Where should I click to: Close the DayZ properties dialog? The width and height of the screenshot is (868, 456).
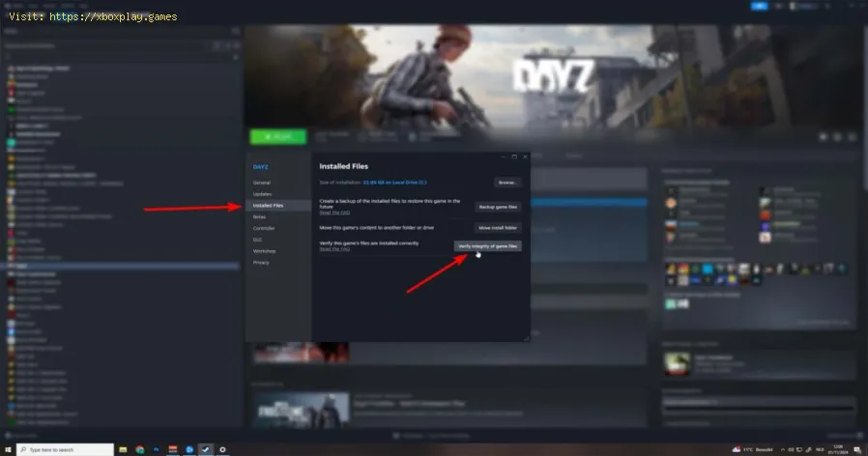click(x=525, y=156)
